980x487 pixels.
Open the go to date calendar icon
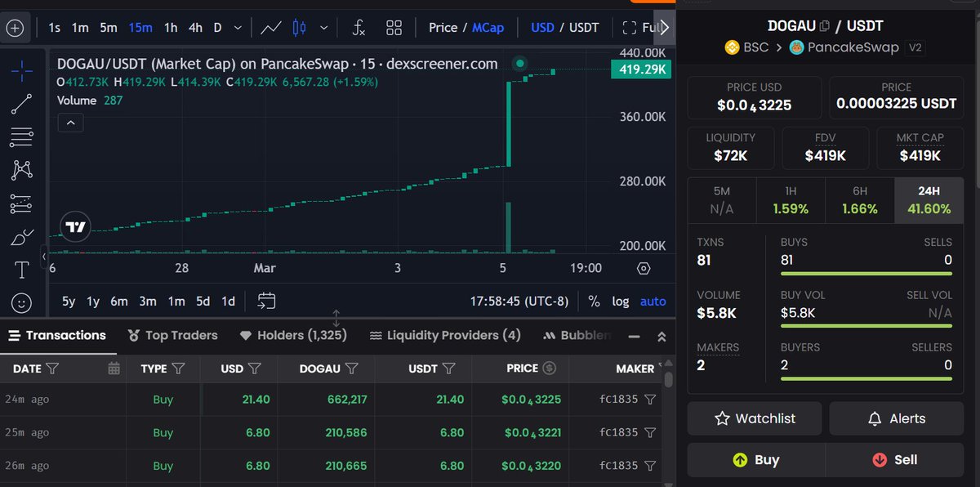click(x=266, y=302)
